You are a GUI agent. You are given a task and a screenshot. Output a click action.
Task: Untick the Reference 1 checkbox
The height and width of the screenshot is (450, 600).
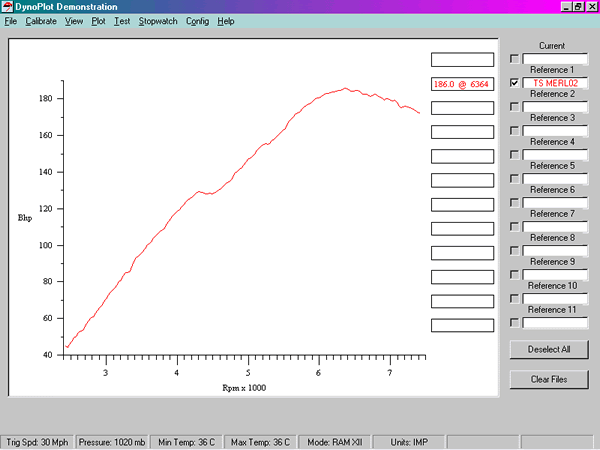[514, 82]
